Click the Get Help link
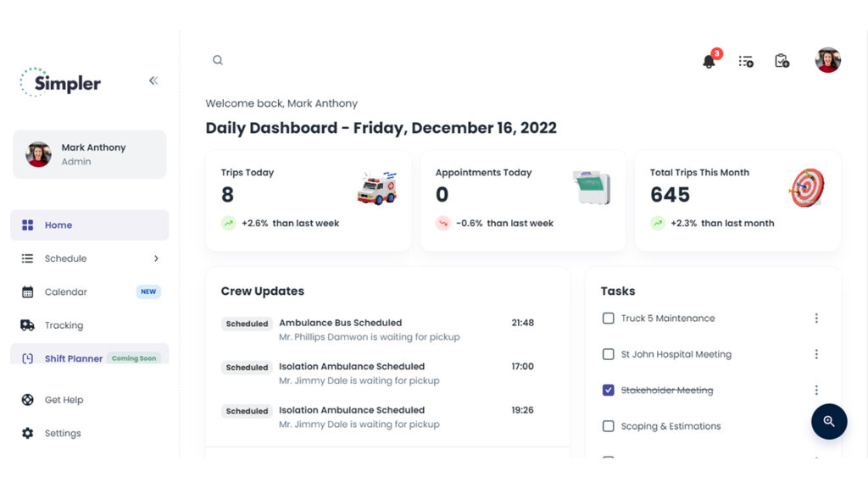Viewport: 868px width, 488px height. (x=64, y=400)
